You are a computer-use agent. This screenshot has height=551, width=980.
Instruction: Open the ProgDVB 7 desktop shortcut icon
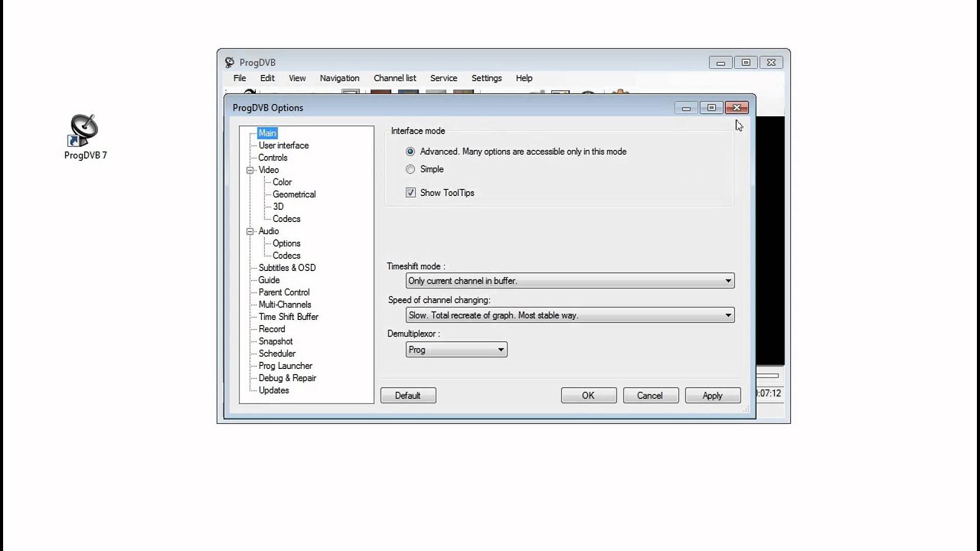point(85,136)
